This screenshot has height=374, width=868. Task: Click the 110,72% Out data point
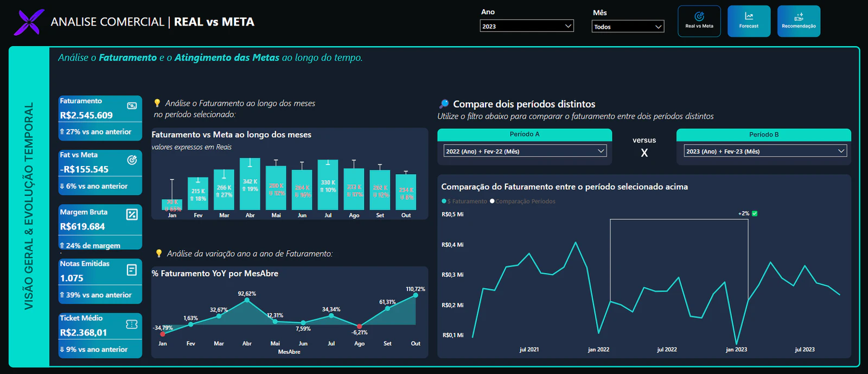pyautogui.click(x=416, y=295)
